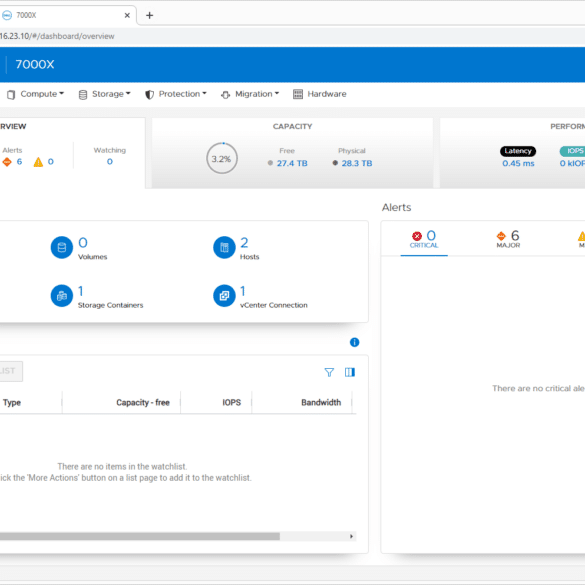Viewport: 585px width, 585px height.
Task: Click the 27.4 TB free capacity value
Action: click(x=292, y=163)
